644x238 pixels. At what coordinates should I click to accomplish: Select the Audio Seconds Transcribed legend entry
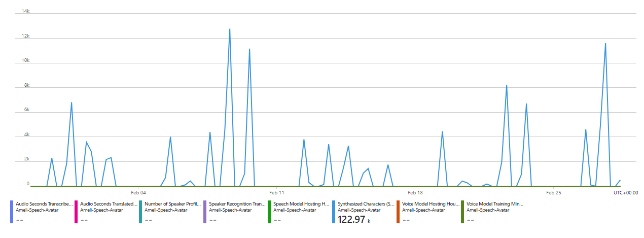click(42, 212)
